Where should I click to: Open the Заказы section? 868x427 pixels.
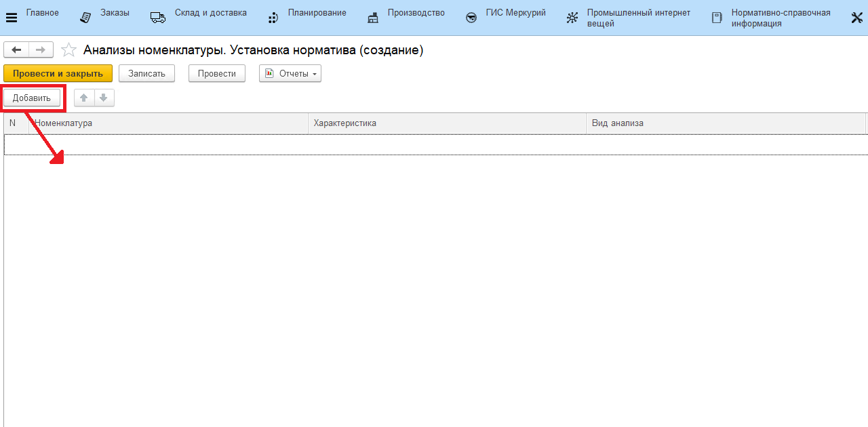coord(115,13)
